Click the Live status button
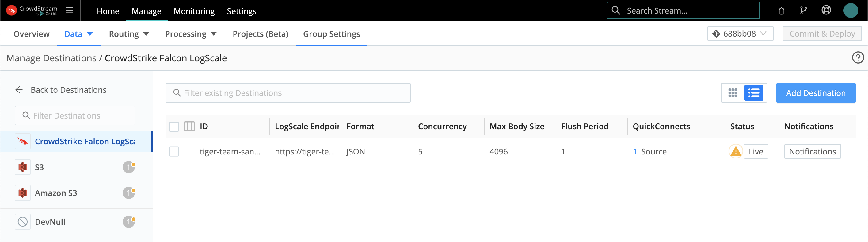The image size is (868, 242). point(756,151)
